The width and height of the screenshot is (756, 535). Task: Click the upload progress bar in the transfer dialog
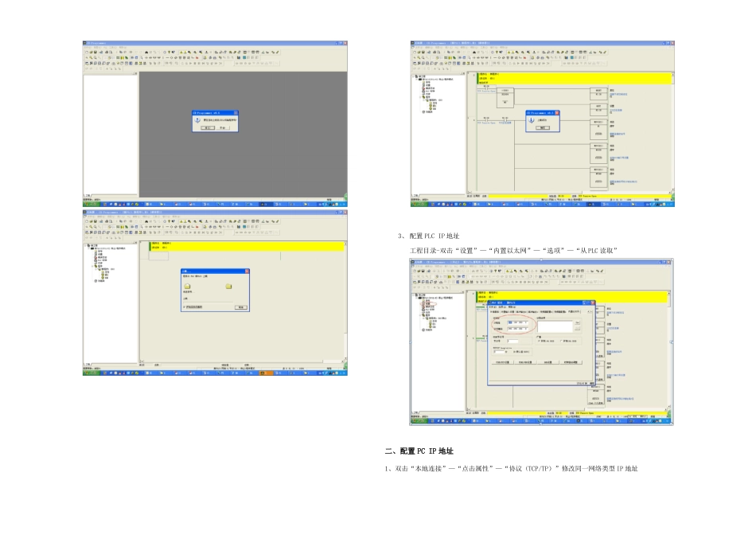(x=208, y=303)
